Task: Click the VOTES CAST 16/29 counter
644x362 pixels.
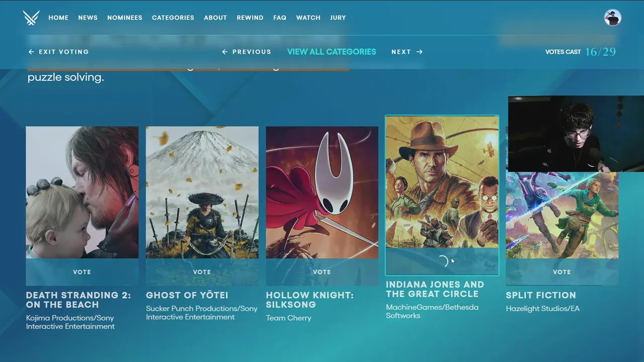Action: point(581,52)
